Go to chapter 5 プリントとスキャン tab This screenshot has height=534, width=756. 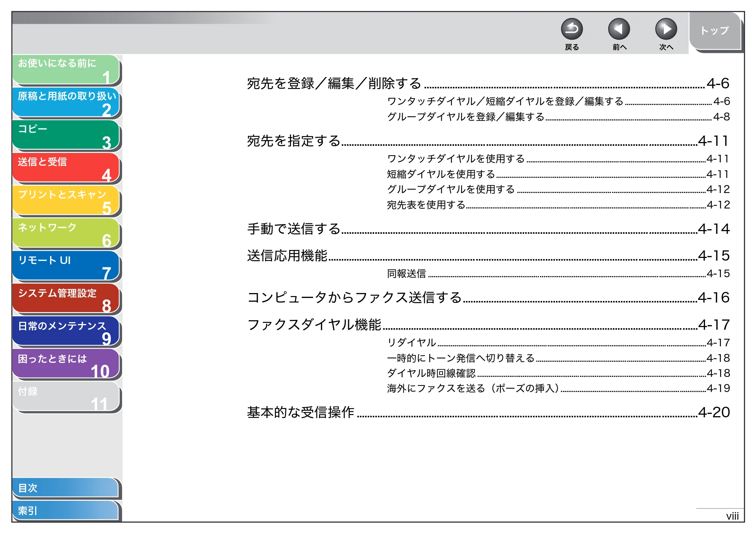coord(66,201)
